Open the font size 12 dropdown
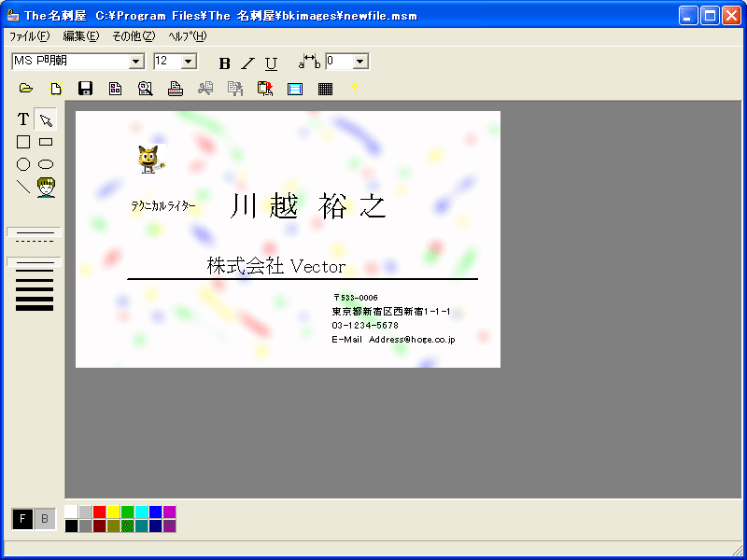This screenshot has width=747, height=560. coord(189,62)
